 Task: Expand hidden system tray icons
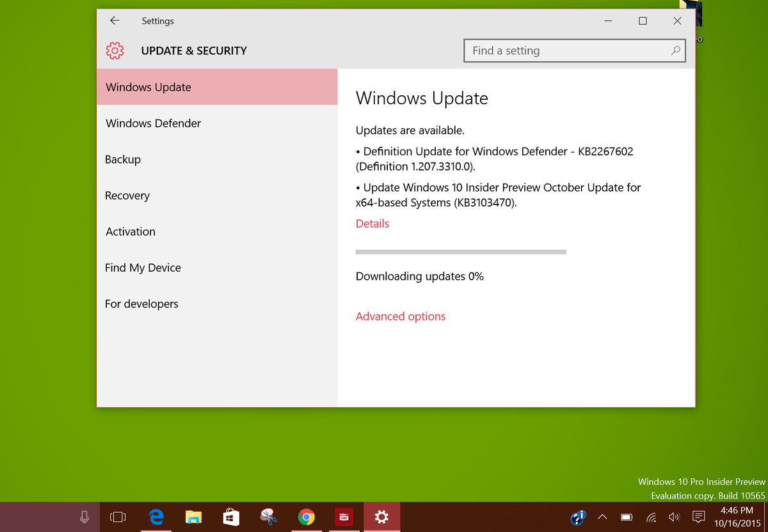coord(602,517)
